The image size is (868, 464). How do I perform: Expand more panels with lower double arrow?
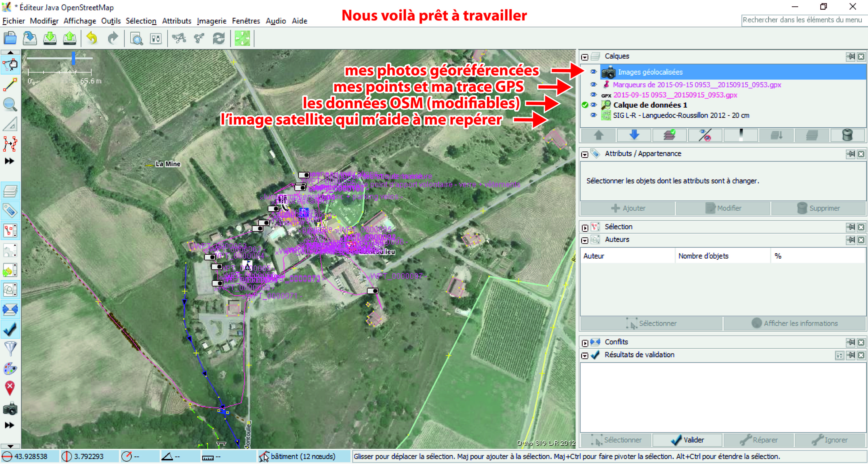(x=9, y=425)
